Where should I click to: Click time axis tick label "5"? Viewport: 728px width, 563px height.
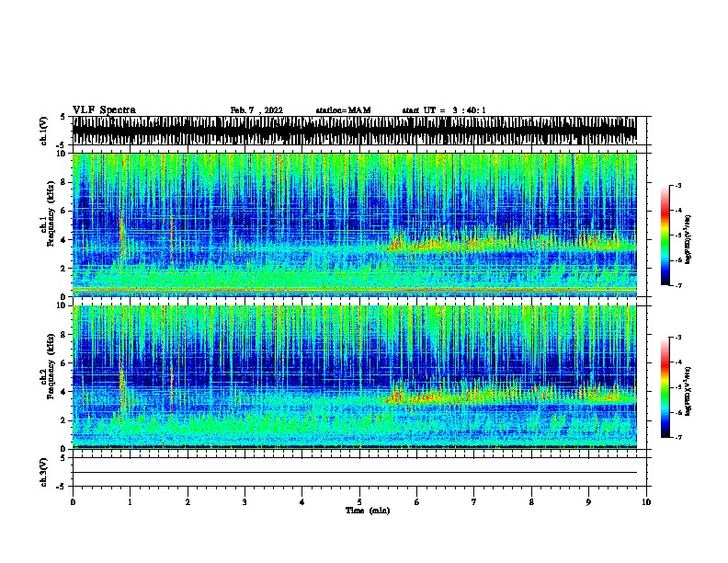click(359, 502)
